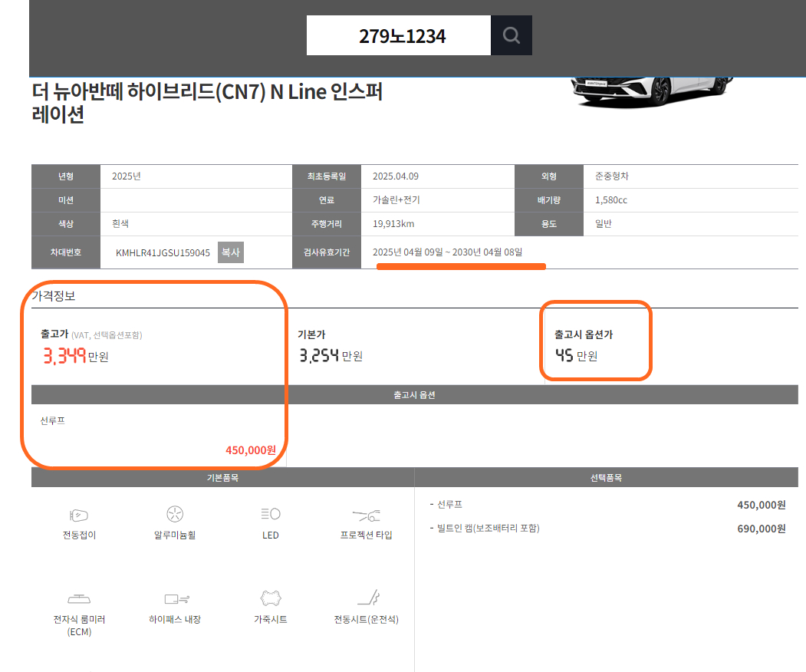
Task: Click the 전동시트(운전석) seat icon
Action: tap(368, 598)
